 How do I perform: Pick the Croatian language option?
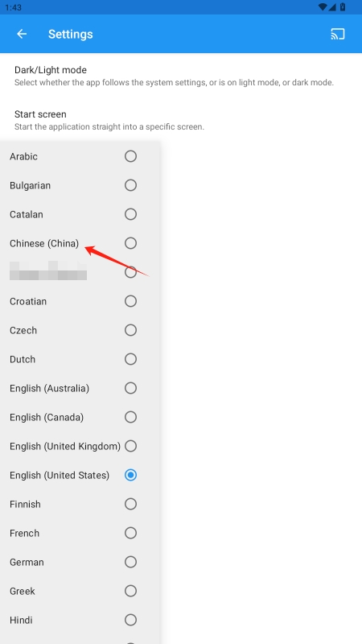80,301
